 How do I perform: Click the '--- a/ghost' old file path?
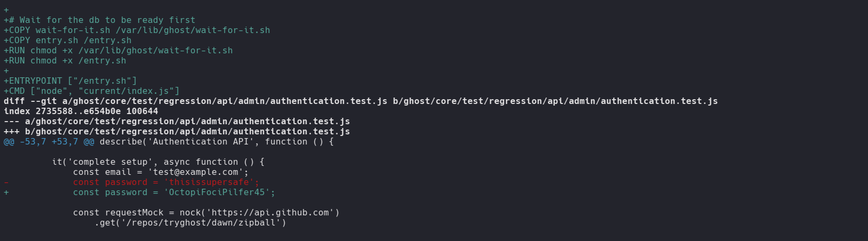pos(177,122)
